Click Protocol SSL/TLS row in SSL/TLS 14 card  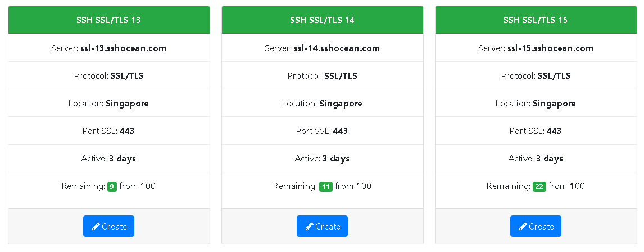coord(323,75)
